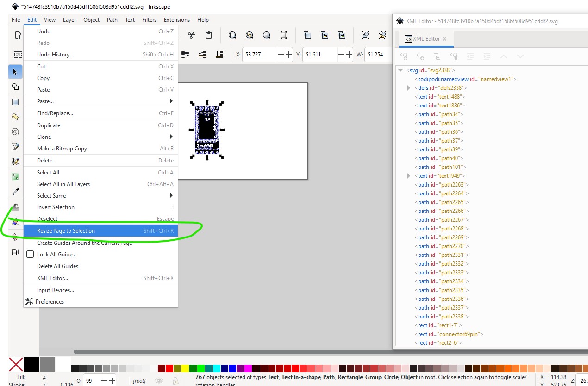
Task: Click the Duplicate objects toolbar icon
Action: pos(307,35)
